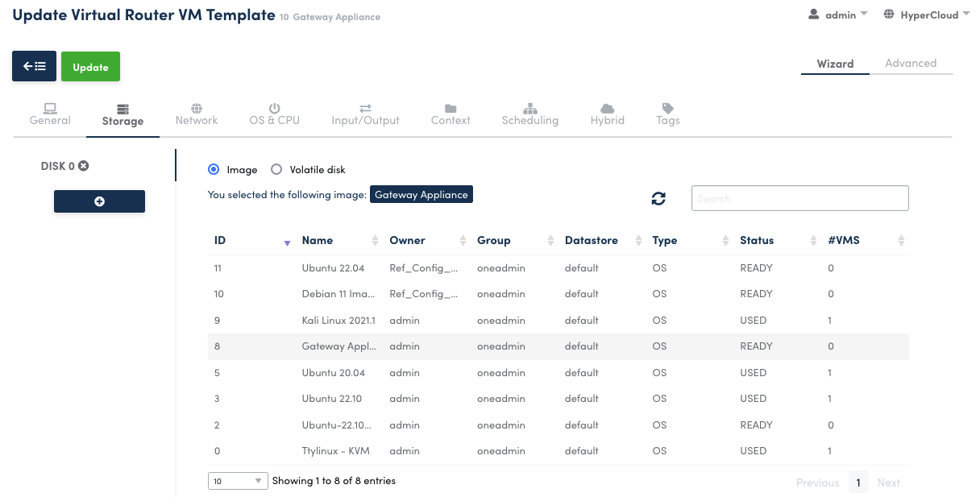Open the Hybrid cloud icon tab
Screen dimensions: 980x497
coord(607,109)
